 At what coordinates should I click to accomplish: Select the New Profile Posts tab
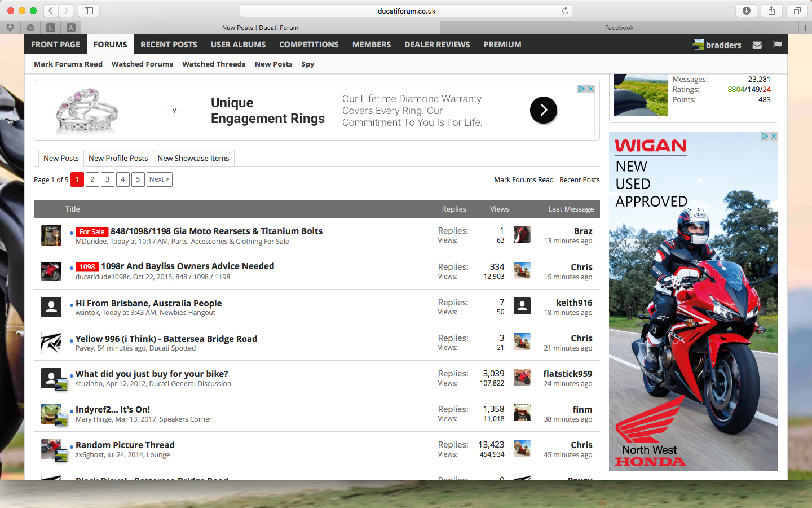coord(118,158)
